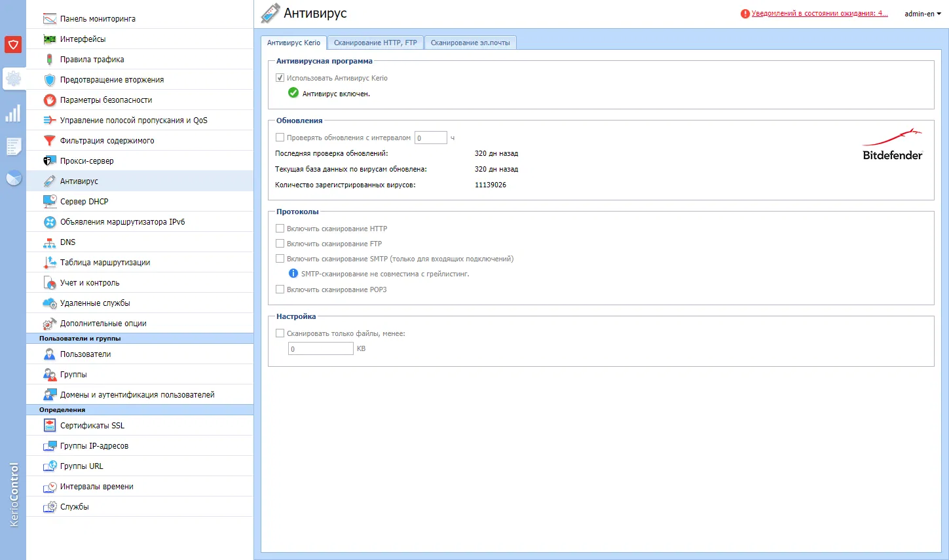Click SMTP-сканирование не совместима с грейлистинг note
Image resolution: width=949 pixels, height=560 pixels.
(x=385, y=274)
